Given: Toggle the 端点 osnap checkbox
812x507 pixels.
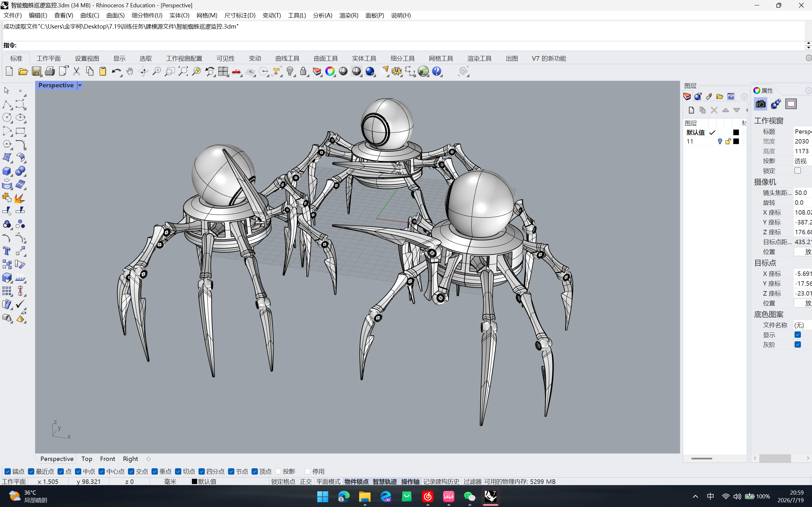Looking at the screenshot, I should pyautogui.click(x=7, y=471).
